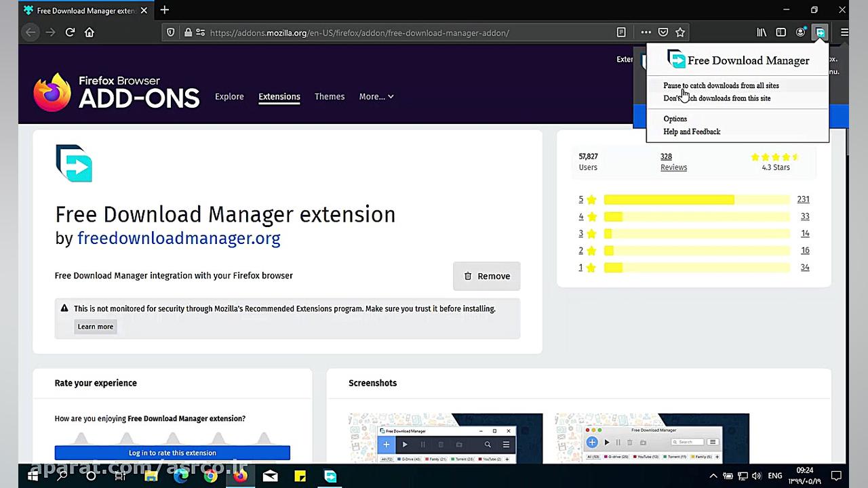Open the Firefox Library
The image size is (868, 488).
pos(762,32)
